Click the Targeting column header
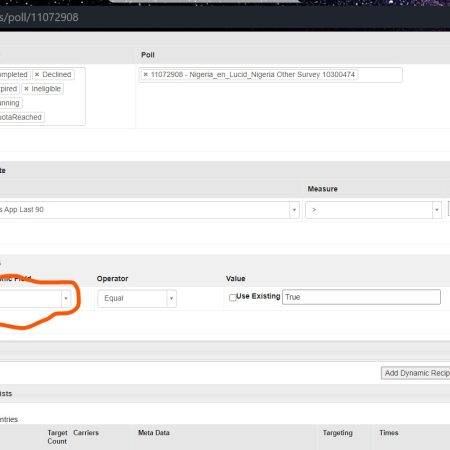 tap(338, 433)
